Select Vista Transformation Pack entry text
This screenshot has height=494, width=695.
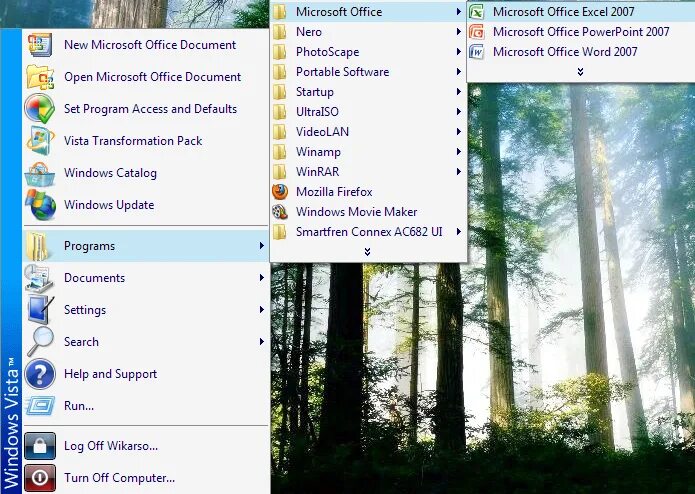coord(133,141)
